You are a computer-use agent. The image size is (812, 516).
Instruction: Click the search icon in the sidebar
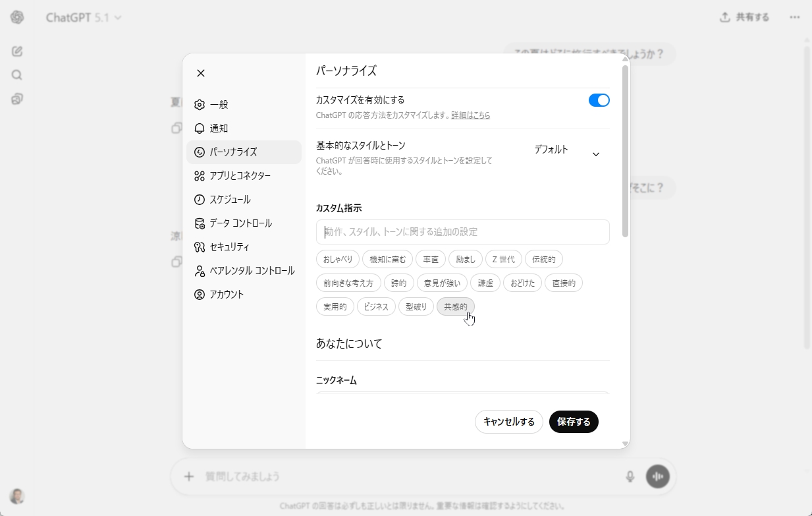click(x=16, y=74)
